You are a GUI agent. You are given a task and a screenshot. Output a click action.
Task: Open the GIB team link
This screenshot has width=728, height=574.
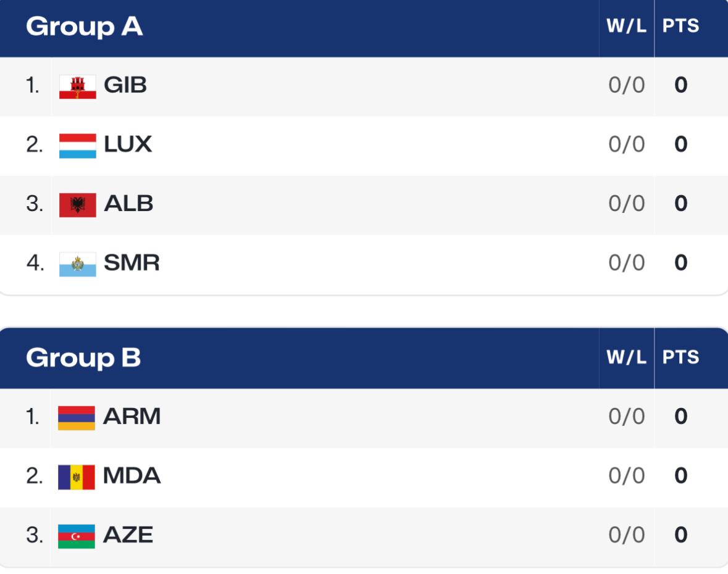125,85
